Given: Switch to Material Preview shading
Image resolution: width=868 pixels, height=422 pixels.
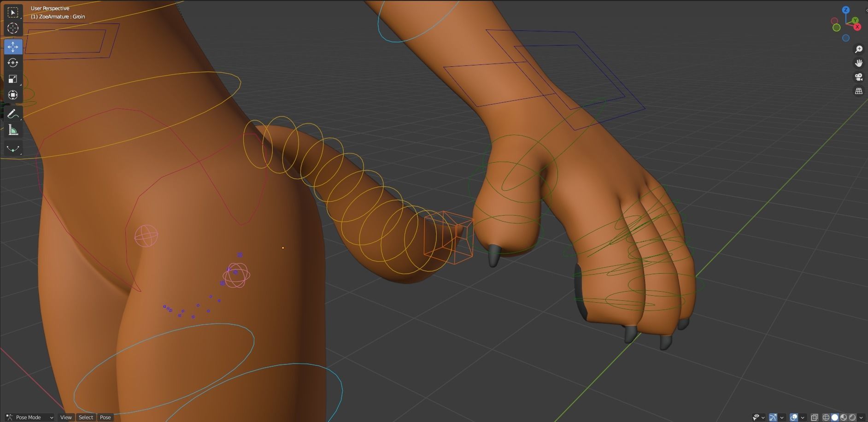Looking at the screenshot, I should tap(844, 417).
